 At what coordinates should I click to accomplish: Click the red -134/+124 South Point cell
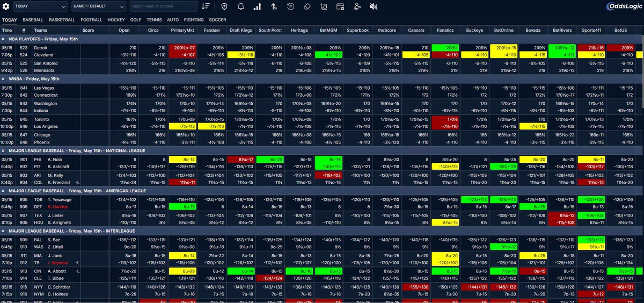270,278
